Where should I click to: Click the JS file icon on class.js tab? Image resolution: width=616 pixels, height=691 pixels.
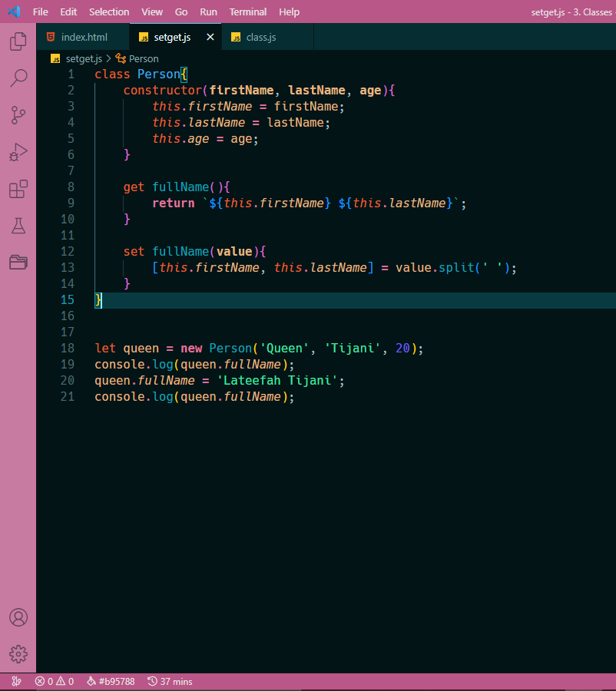[236, 37]
